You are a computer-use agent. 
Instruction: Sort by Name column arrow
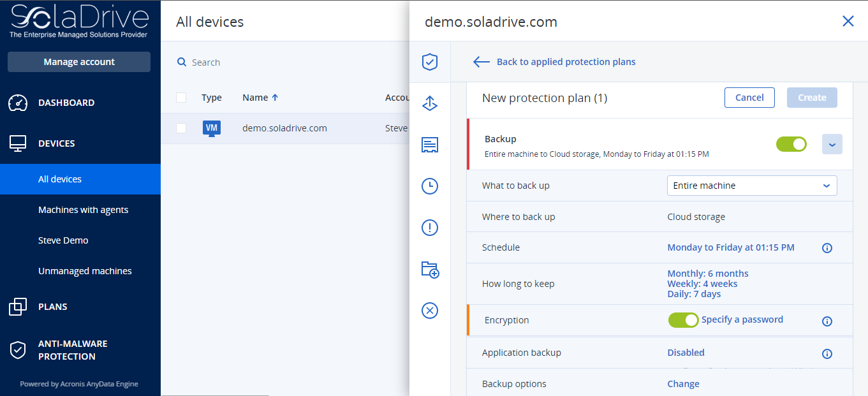275,98
